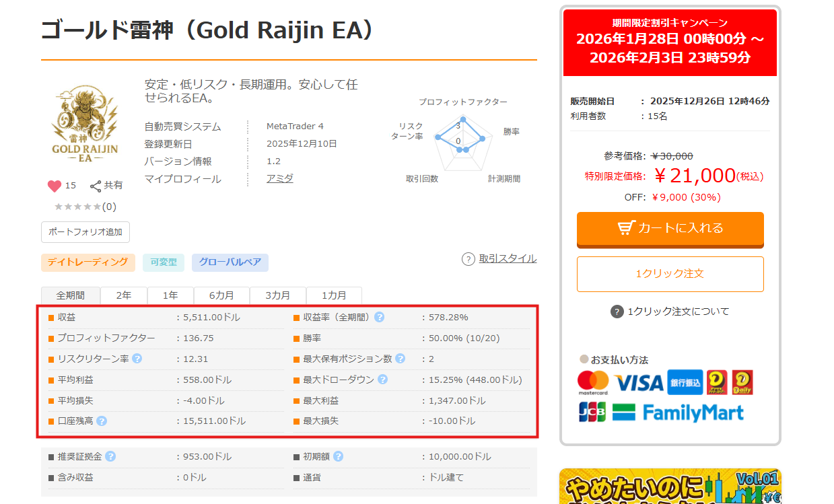Add to cart with カートに入れる button
The image size is (834, 504).
point(670,228)
